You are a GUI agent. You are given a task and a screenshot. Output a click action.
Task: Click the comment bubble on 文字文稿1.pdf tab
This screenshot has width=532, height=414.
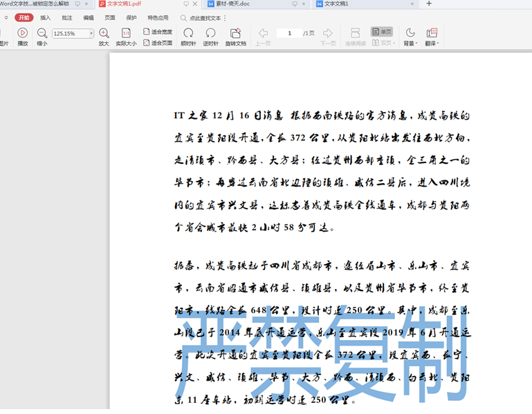tap(186, 3)
